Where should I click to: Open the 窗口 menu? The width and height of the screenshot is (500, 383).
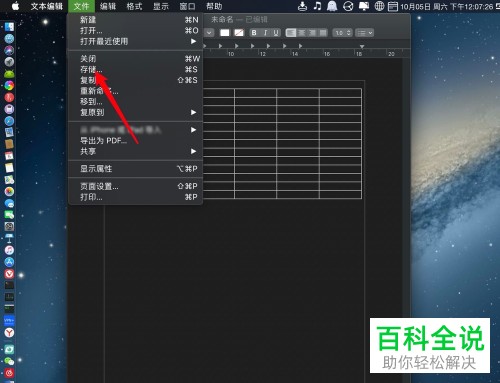pyautogui.click(x=187, y=6)
